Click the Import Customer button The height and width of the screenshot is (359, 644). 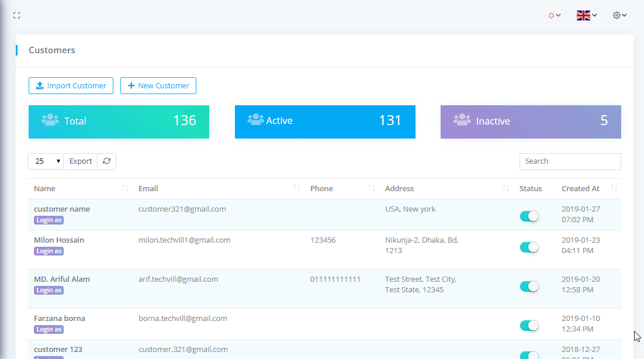pyautogui.click(x=71, y=86)
